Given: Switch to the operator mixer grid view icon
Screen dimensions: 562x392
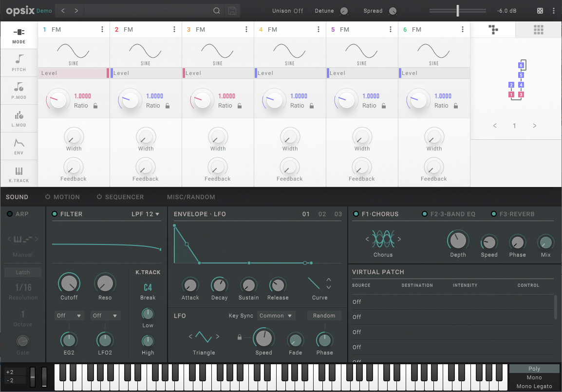Looking at the screenshot, I should coord(538,30).
